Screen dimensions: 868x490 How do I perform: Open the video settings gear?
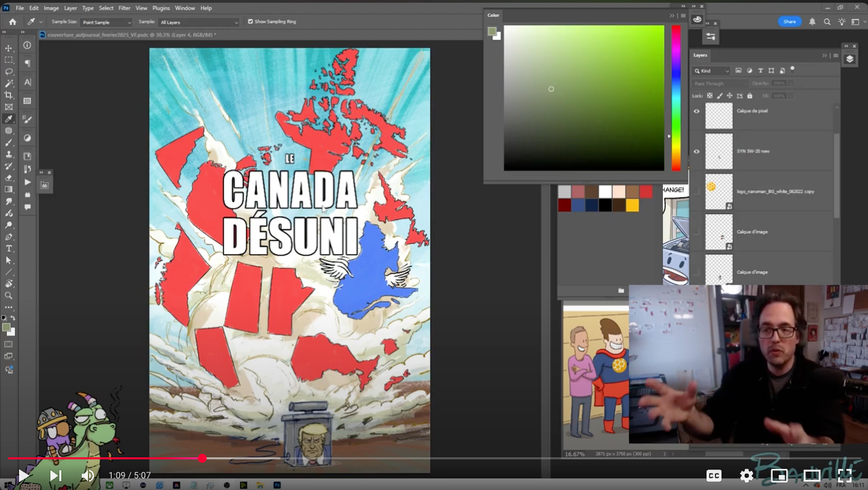click(747, 476)
